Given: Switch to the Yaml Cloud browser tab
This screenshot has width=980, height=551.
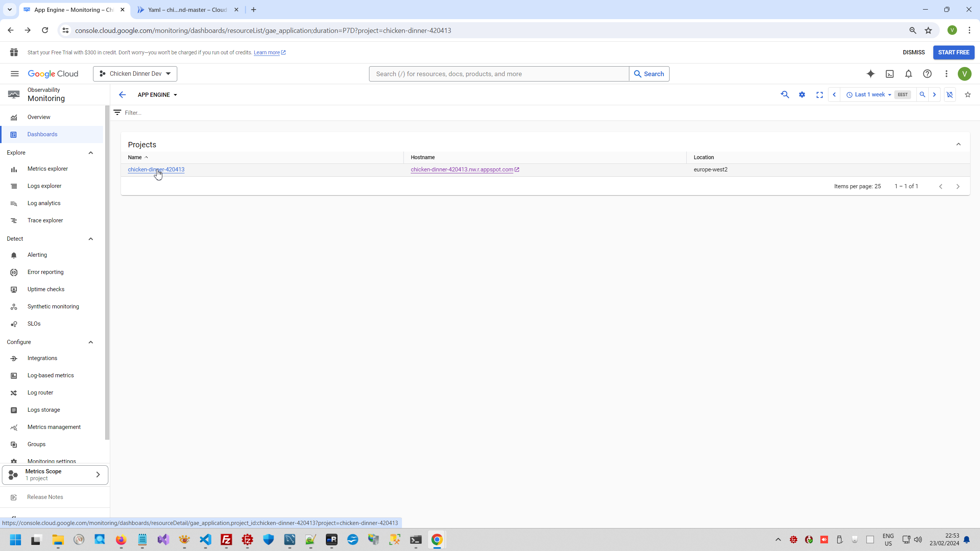Looking at the screenshot, I should 188,10.
